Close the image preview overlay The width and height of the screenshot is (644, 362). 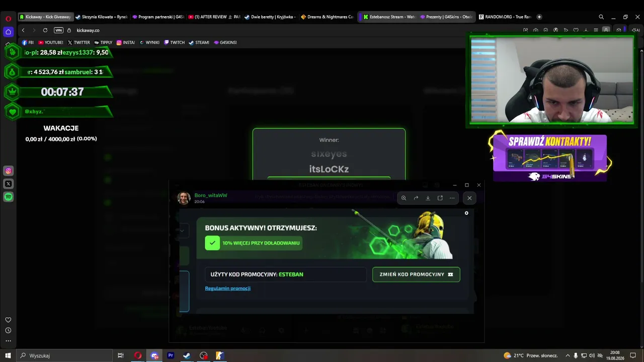pos(469,198)
